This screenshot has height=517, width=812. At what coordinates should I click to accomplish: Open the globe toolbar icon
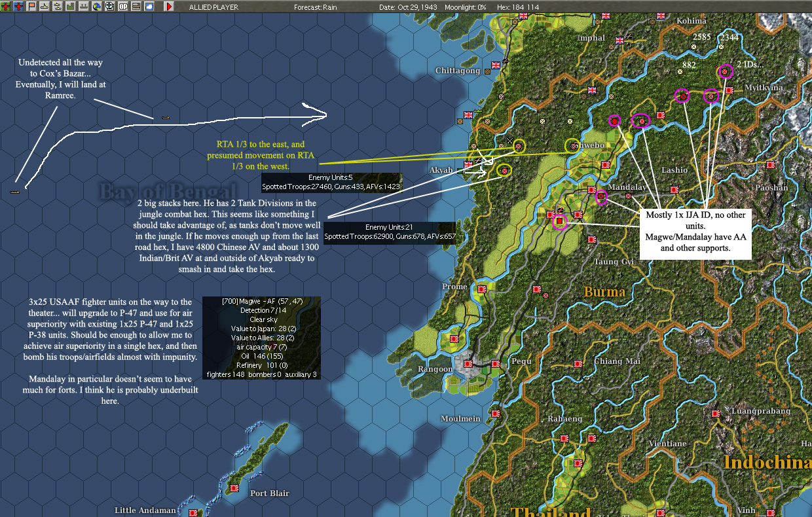[x=97, y=7]
